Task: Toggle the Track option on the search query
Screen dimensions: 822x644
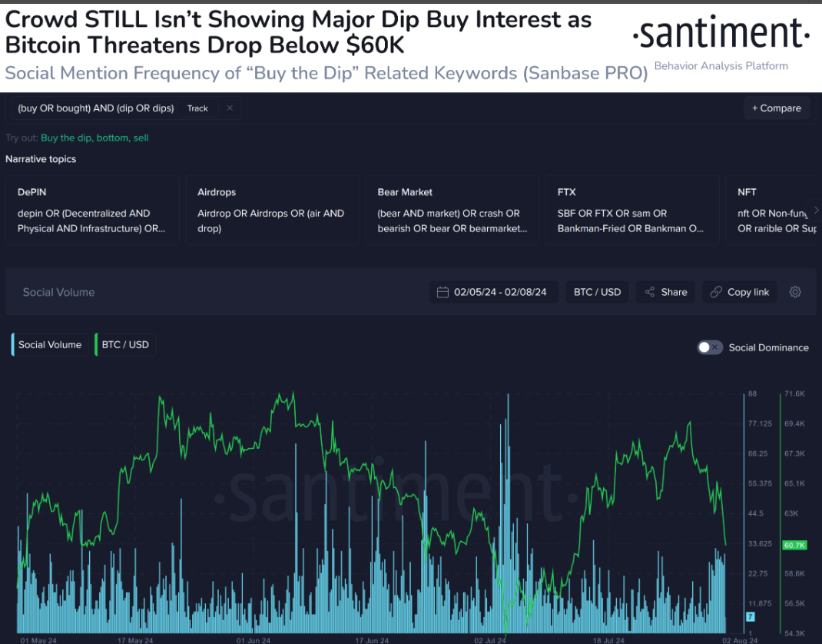Action: coord(197,108)
